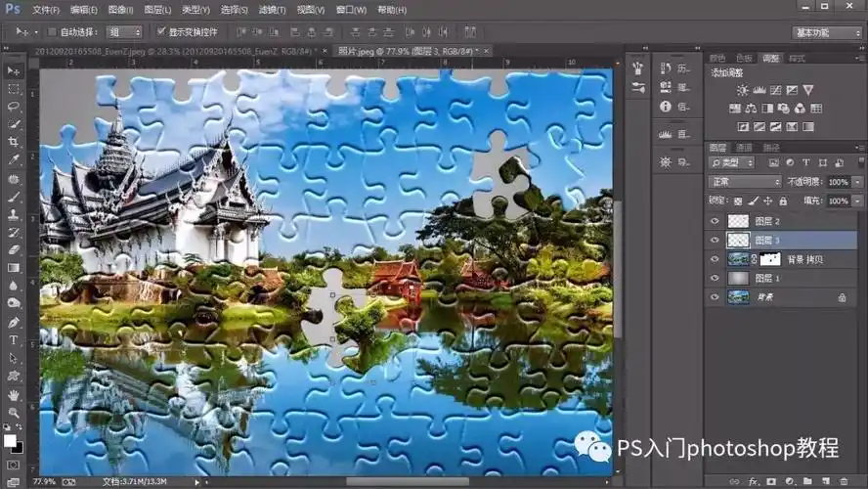Open the 基本功能 workspace dropdown
This screenshot has width=868, height=489.
[x=824, y=32]
